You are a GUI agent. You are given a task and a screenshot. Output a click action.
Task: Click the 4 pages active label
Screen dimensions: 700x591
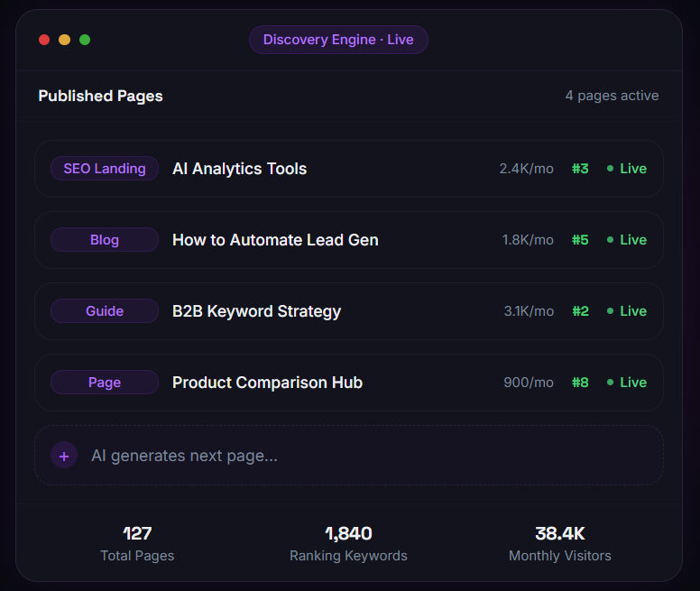[612, 96]
